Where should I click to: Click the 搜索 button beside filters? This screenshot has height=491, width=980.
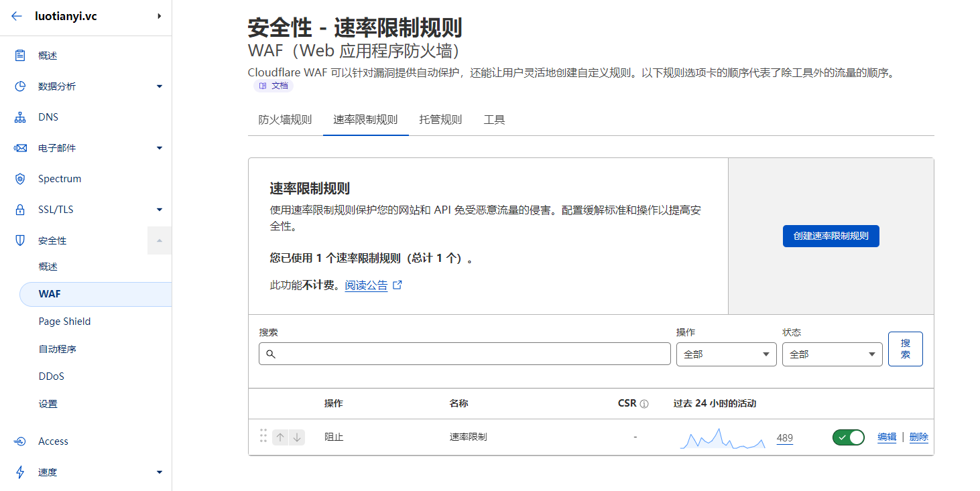pyautogui.click(x=905, y=349)
